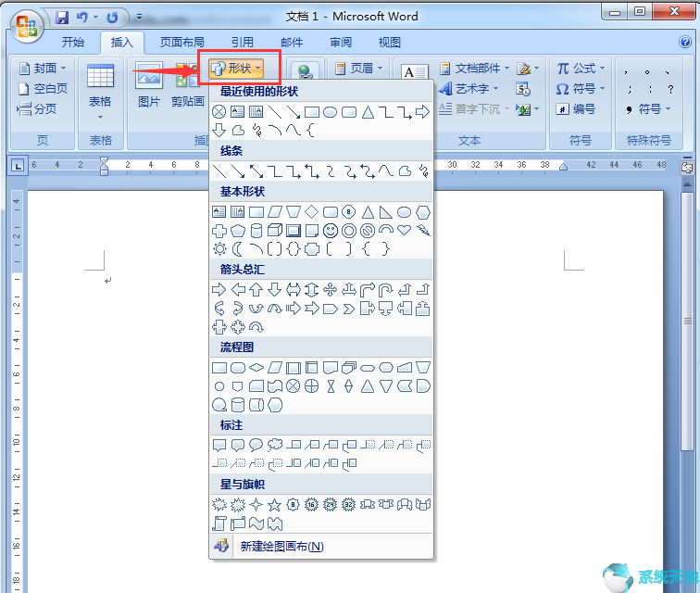Choose the chevron arrow shape

click(x=349, y=309)
